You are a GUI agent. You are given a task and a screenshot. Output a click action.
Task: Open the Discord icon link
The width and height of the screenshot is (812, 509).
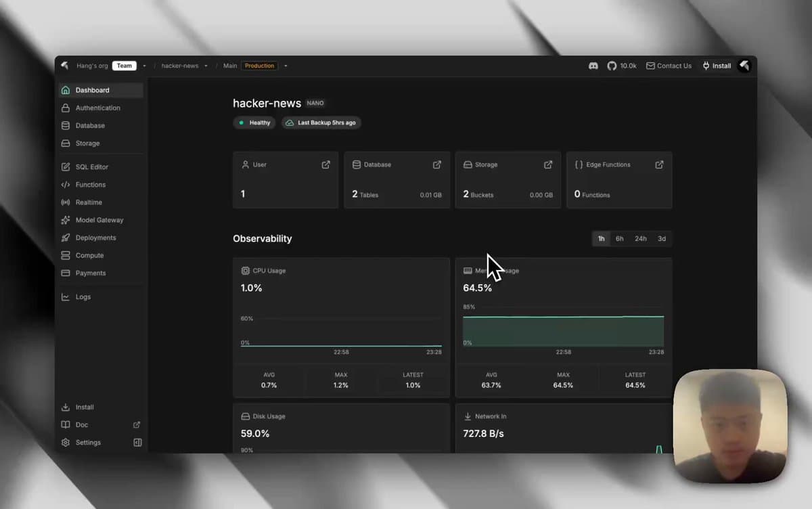coord(593,66)
